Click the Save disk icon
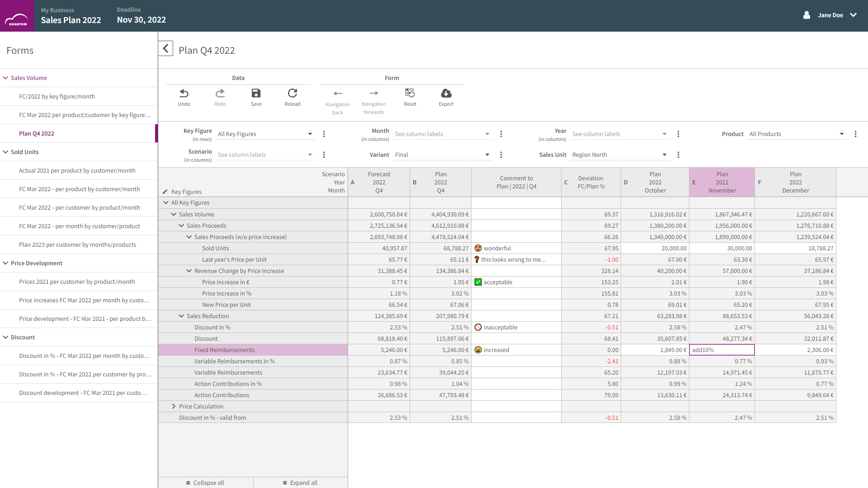 click(x=256, y=94)
